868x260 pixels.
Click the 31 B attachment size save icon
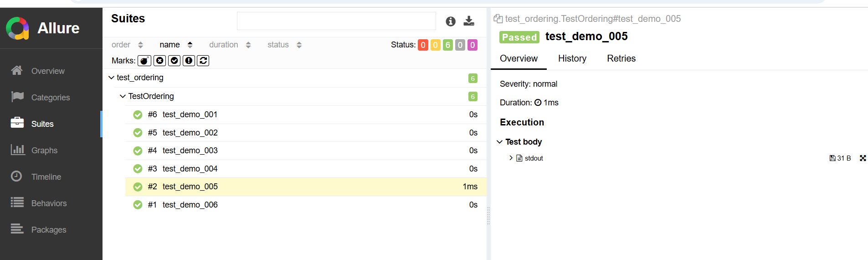pos(832,158)
